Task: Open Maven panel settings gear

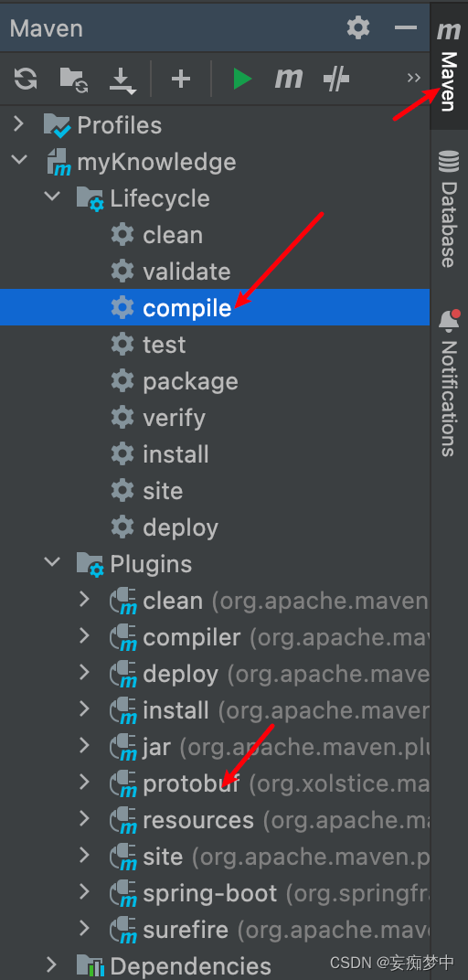Action: (x=358, y=27)
